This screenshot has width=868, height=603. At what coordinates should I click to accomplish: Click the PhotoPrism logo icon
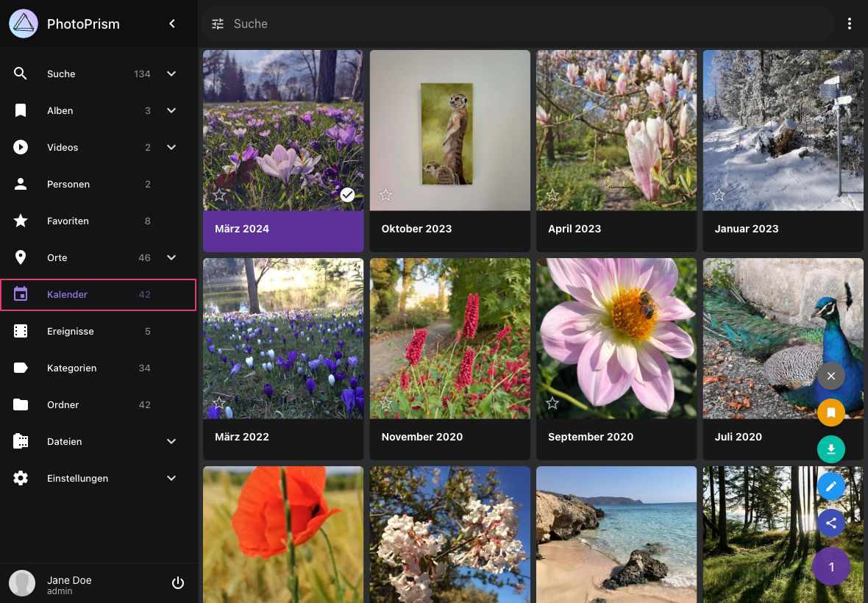point(24,24)
